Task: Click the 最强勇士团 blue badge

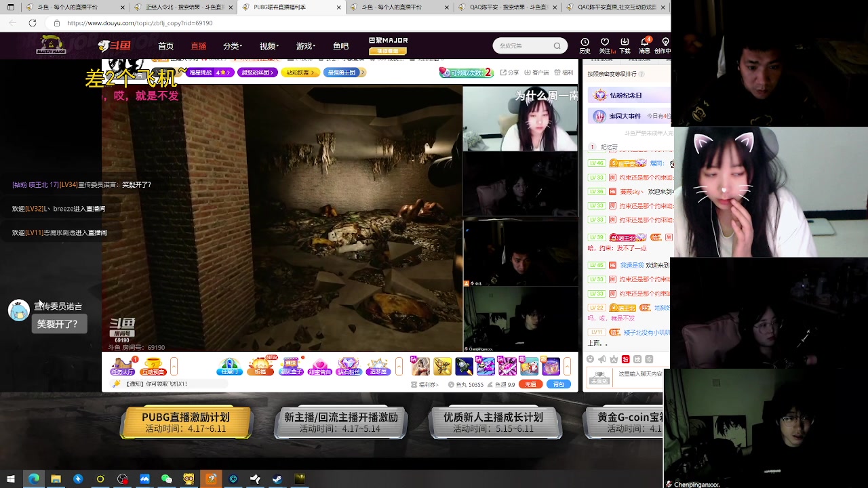Action: coord(344,73)
